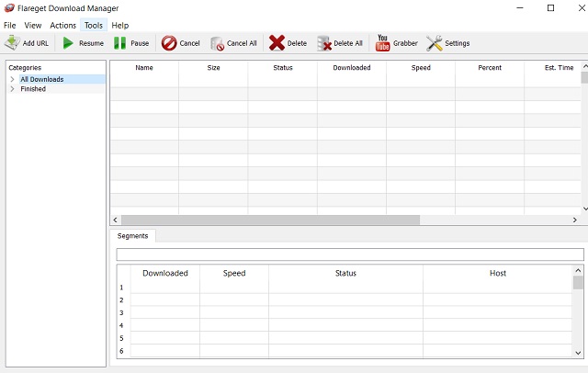The width and height of the screenshot is (588, 373).
Task: Open Settings via wrench icon
Action: [x=435, y=43]
